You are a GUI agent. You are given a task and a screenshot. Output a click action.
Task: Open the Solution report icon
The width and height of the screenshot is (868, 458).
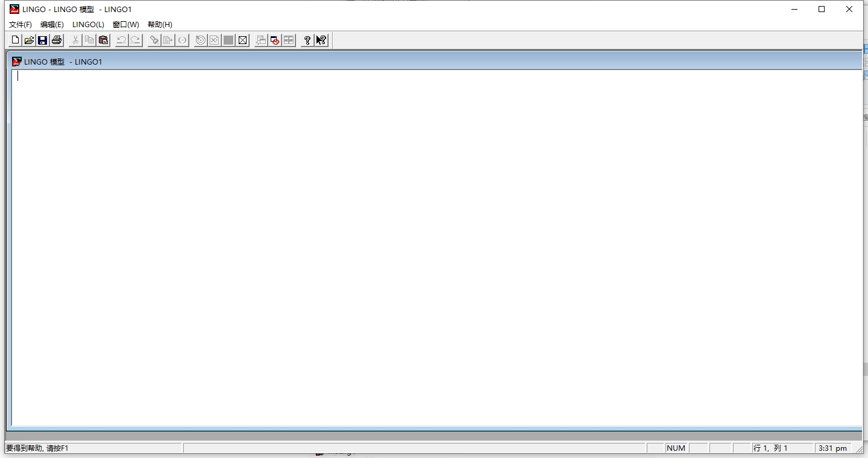tap(215, 40)
